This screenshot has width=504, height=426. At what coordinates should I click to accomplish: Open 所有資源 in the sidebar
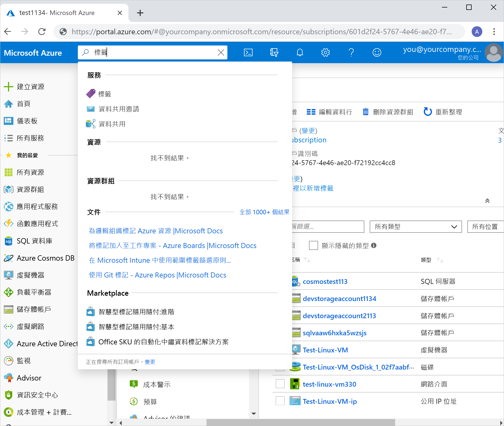[x=24, y=172]
